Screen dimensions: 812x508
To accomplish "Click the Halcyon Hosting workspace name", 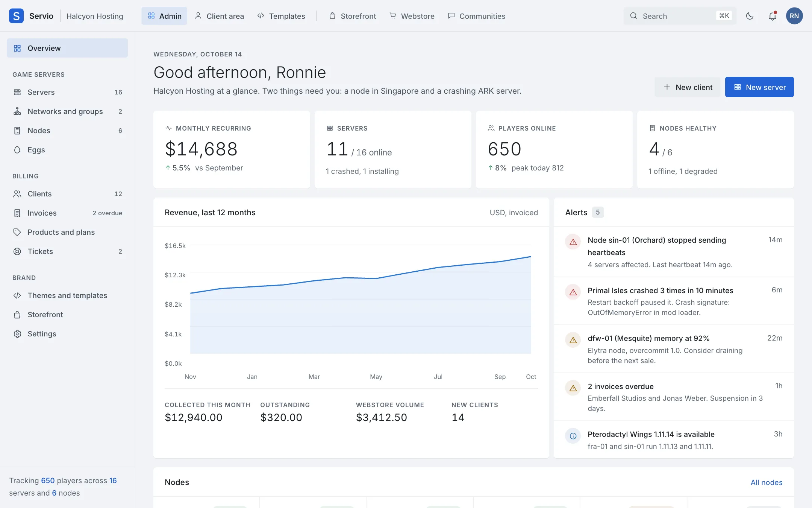I will 95,16.
